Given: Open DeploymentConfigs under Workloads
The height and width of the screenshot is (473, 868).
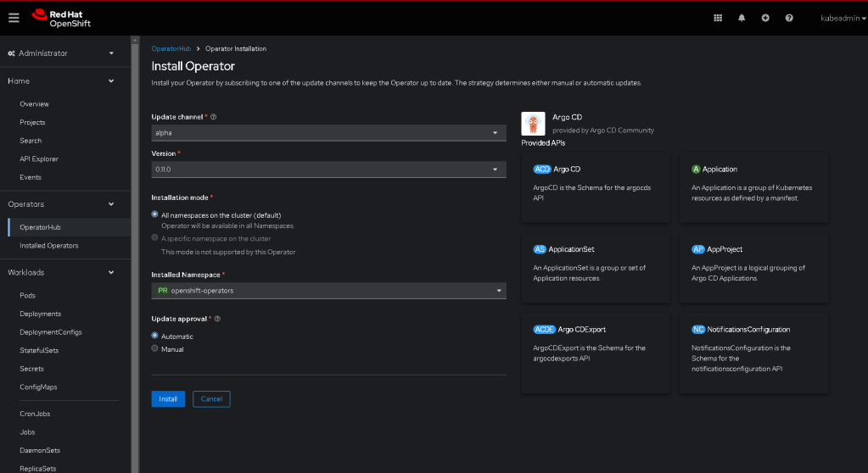Looking at the screenshot, I should (x=51, y=332).
